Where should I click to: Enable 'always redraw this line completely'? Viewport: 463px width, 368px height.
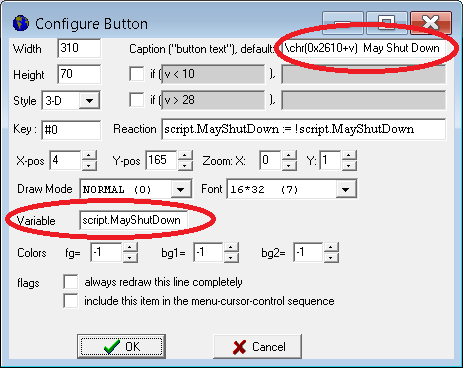click(x=71, y=282)
